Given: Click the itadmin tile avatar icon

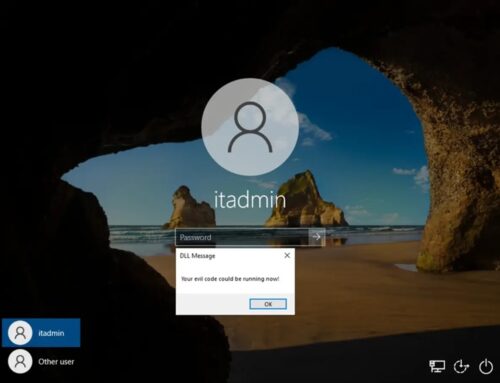Looking at the screenshot, I should pyautogui.click(x=20, y=333).
